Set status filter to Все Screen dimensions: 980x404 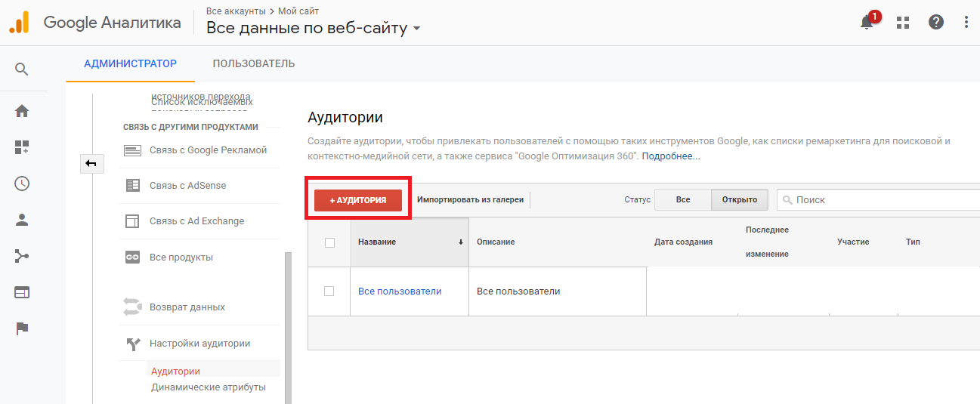click(683, 199)
